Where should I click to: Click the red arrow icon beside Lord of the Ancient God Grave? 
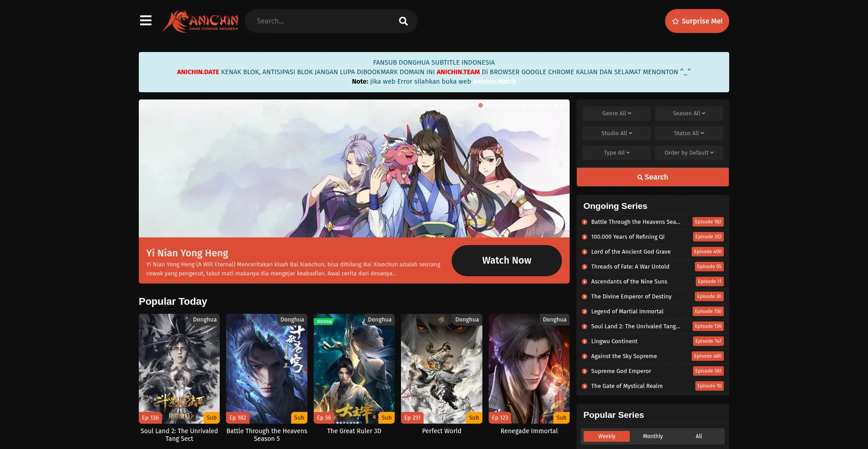(x=585, y=252)
